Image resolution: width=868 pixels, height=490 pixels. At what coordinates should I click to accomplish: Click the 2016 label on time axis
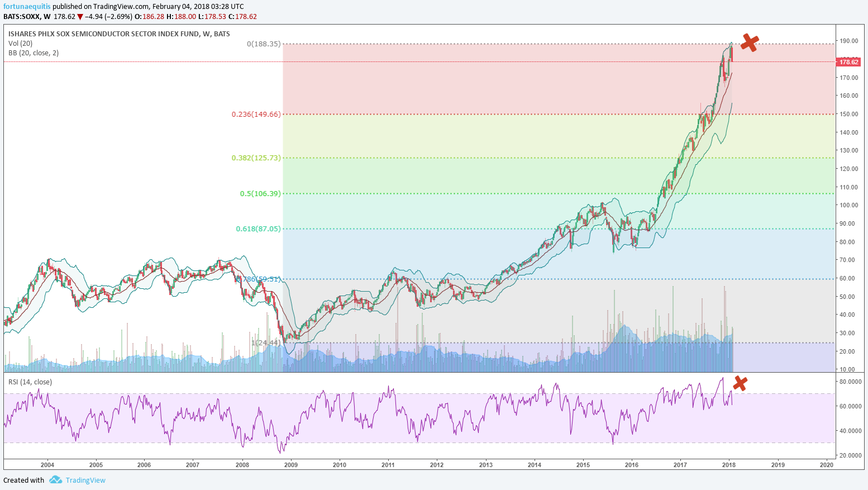click(x=632, y=464)
